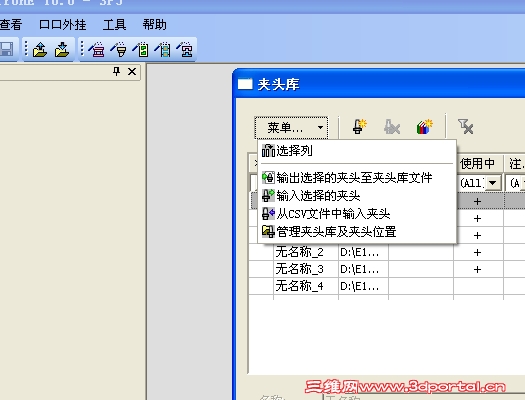Choose 管理夹头库及夹头位置 menu entry
Image resolution: width=525 pixels, height=400 pixels.
pyautogui.click(x=357, y=232)
